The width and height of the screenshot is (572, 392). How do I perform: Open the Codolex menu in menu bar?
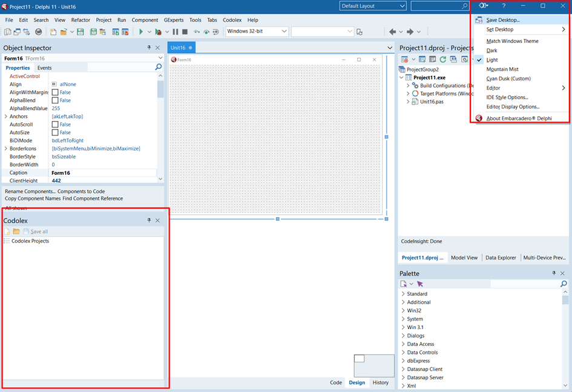click(232, 20)
